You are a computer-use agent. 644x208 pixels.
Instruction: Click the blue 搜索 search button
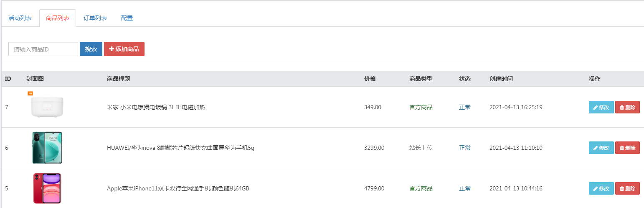click(x=91, y=49)
